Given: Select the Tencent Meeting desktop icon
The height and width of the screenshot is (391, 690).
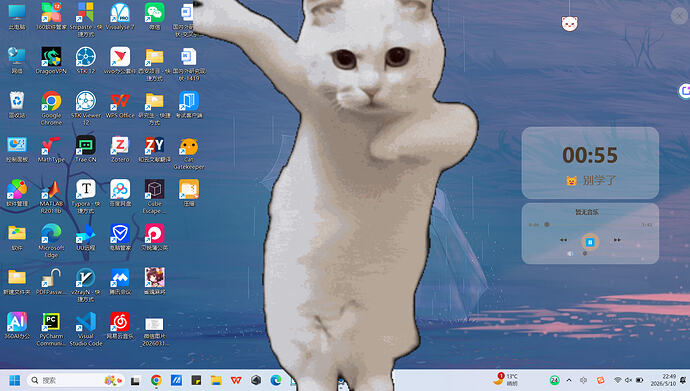Looking at the screenshot, I should [x=120, y=281].
